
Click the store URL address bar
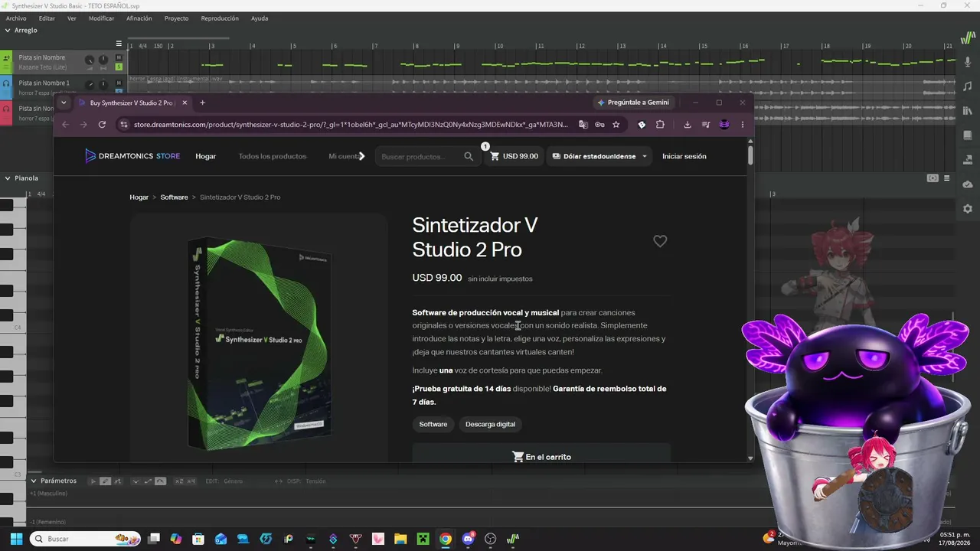(x=351, y=125)
